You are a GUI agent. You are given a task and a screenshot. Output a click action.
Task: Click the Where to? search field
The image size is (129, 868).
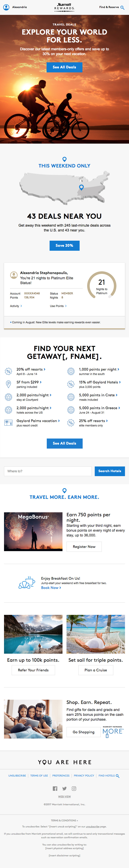[48, 471]
